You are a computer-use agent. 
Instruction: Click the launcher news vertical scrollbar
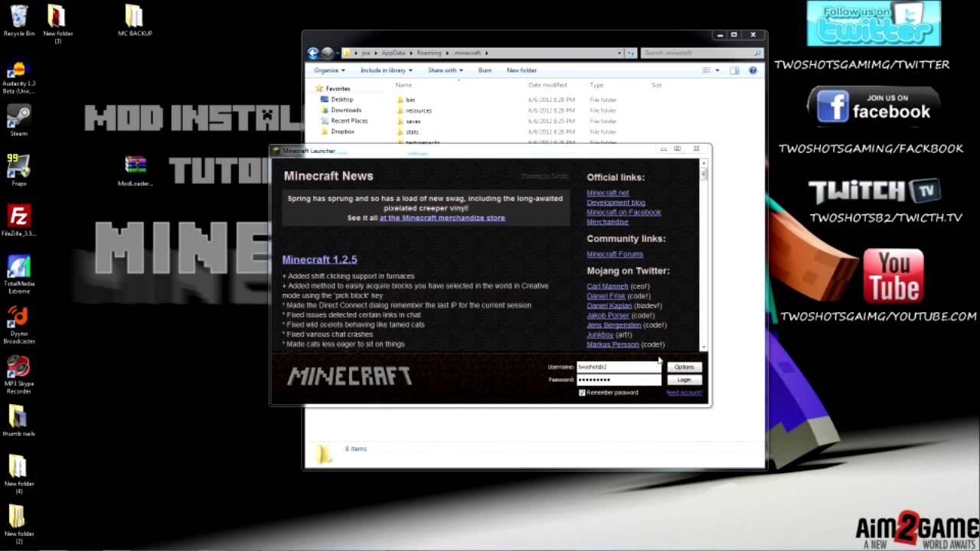[x=704, y=255]
